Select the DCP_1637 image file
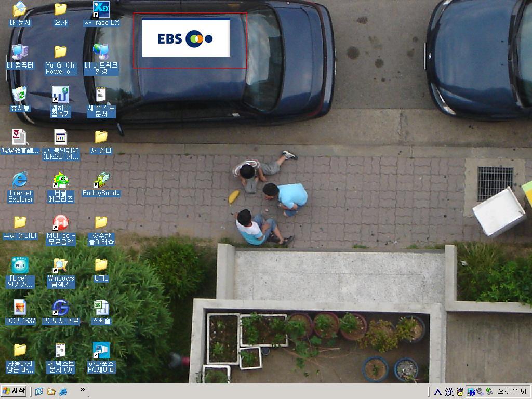532x399 pixels. (x=20, y=312)
